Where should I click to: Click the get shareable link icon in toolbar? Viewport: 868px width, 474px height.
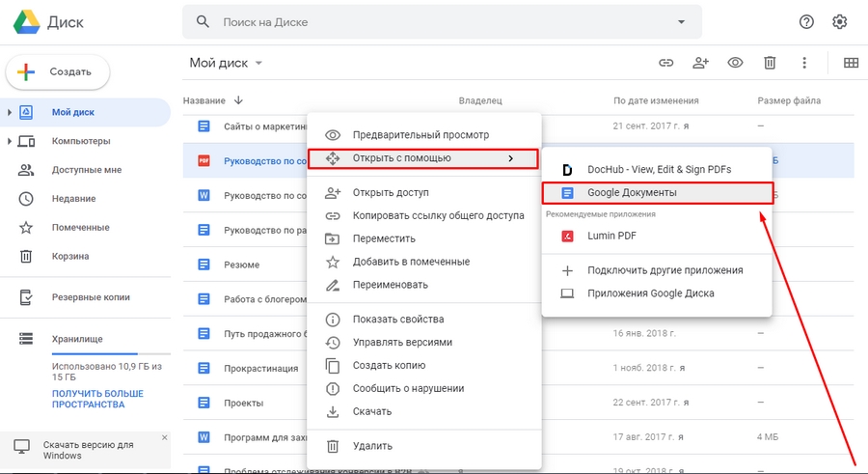point(665,63)
